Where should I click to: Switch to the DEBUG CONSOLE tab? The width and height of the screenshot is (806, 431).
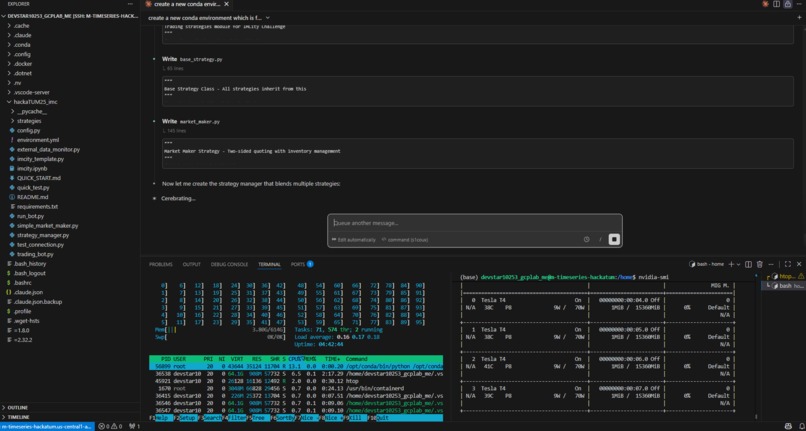229,264
